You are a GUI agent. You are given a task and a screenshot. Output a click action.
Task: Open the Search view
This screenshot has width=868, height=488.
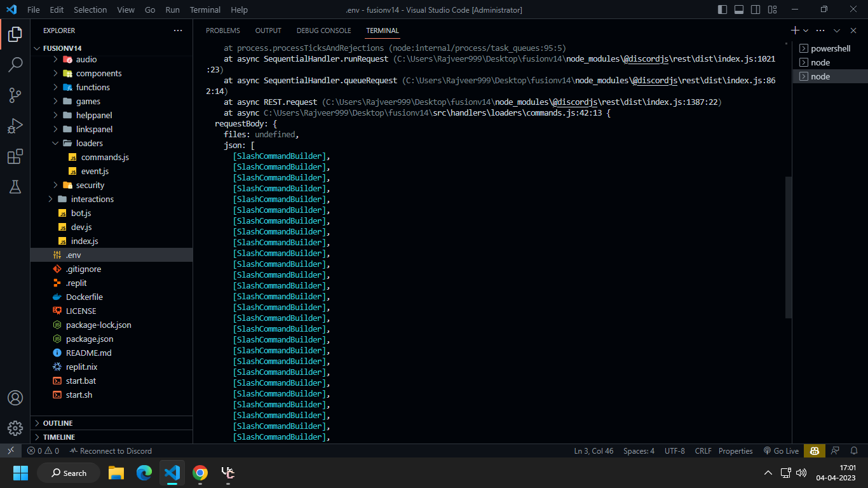tap(15, 64)
